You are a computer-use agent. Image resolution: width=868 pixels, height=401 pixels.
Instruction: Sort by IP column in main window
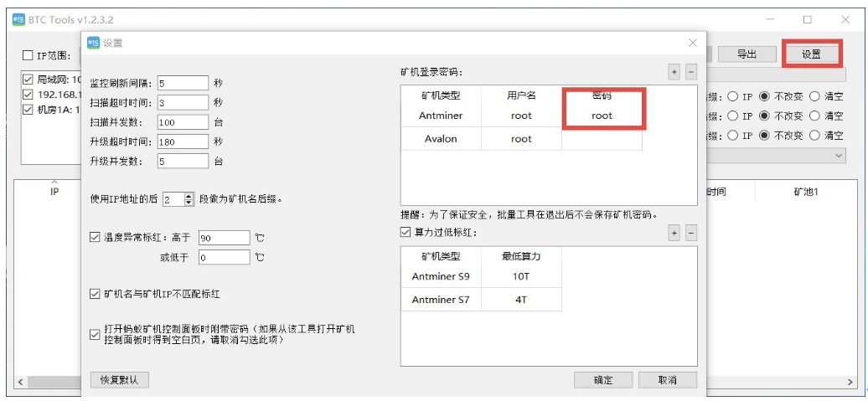[54, 192]
